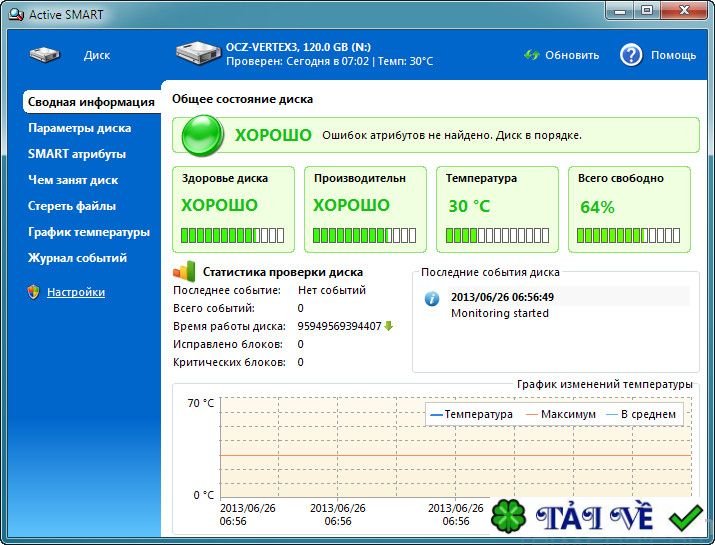The width and height of the screenshot is (715, 545).
Task: Open Параметры диска section
Action: click(x=79, y=128)
